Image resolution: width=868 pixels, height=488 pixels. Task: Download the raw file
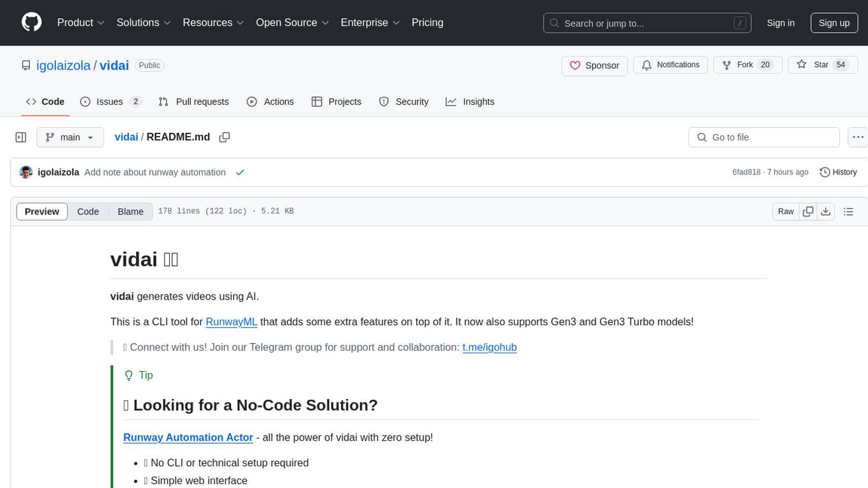tap(825, 211)
